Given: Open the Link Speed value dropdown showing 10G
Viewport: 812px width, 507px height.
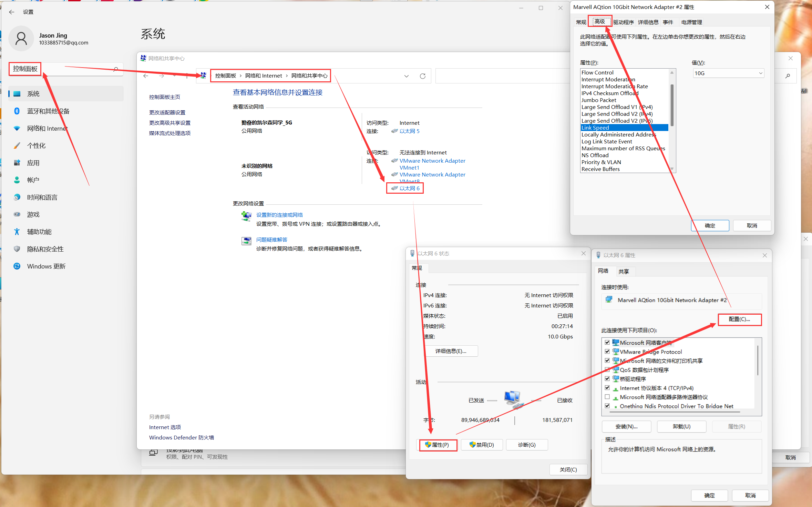Looking at the screenshot, I should 728,73.
